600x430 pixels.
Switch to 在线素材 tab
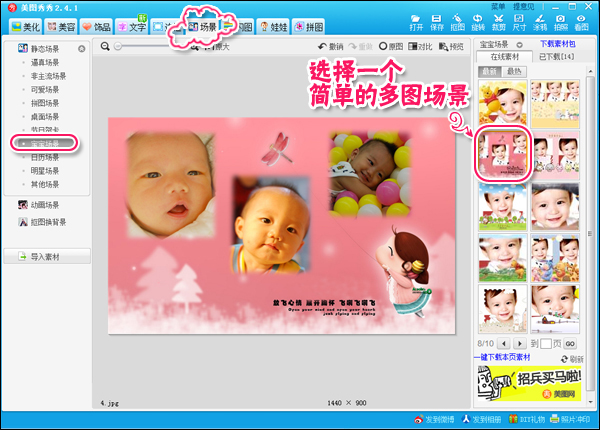[x=504, y=57]
